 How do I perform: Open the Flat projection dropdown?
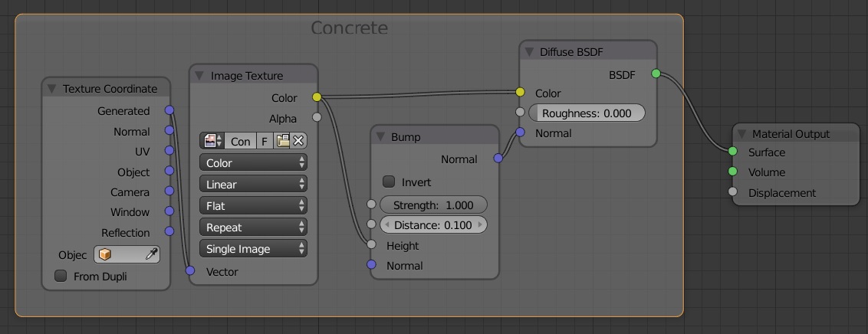coord(253,206)
